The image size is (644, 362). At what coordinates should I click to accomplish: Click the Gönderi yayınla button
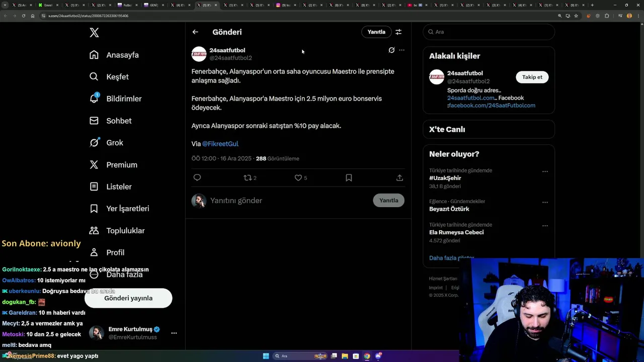(128, 298)
